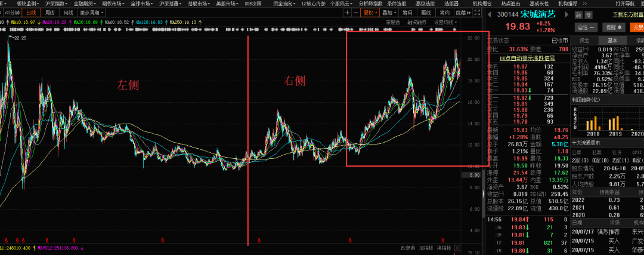Screen dimensions: 644x255
Task: Click MAVOL2 down arrow indicator
Action: pyautogui.click(x=82, y=248)
